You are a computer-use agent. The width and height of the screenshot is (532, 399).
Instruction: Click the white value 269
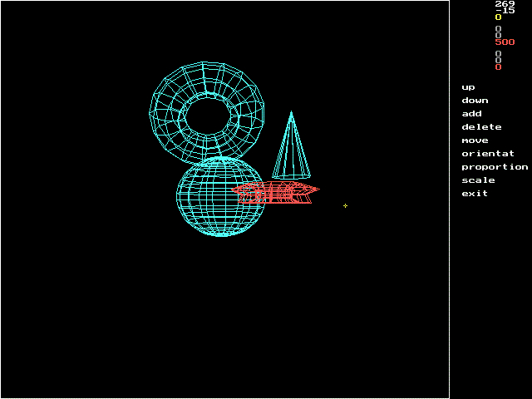coord(505,3)
